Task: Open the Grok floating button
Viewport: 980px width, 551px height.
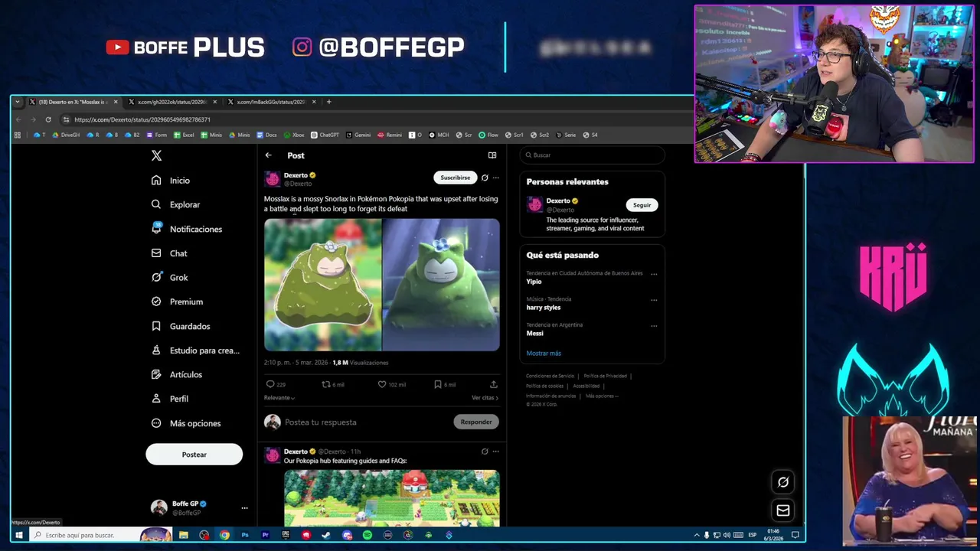Action: pyautogui.click(x=782, y=482)
